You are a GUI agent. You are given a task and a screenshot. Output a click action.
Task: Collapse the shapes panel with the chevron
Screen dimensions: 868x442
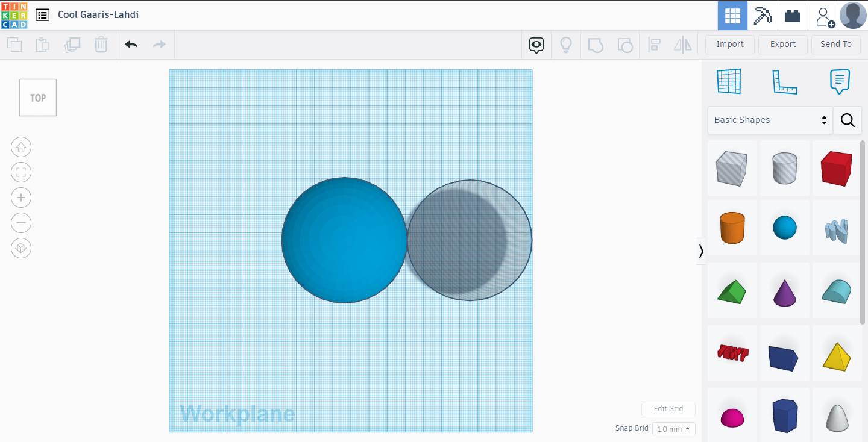coord(701,251)
